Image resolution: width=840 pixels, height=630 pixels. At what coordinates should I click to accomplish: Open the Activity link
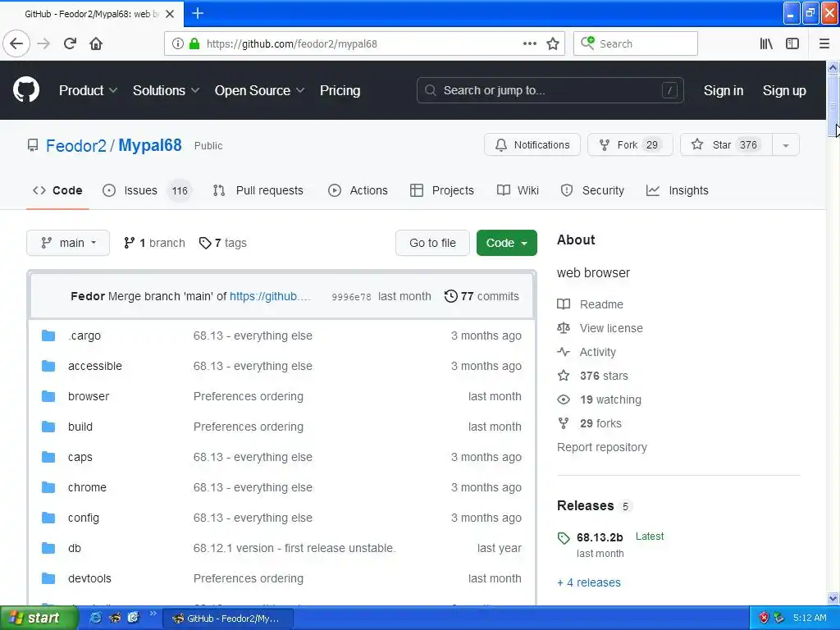pyautogui.click(x=587, y=352)
